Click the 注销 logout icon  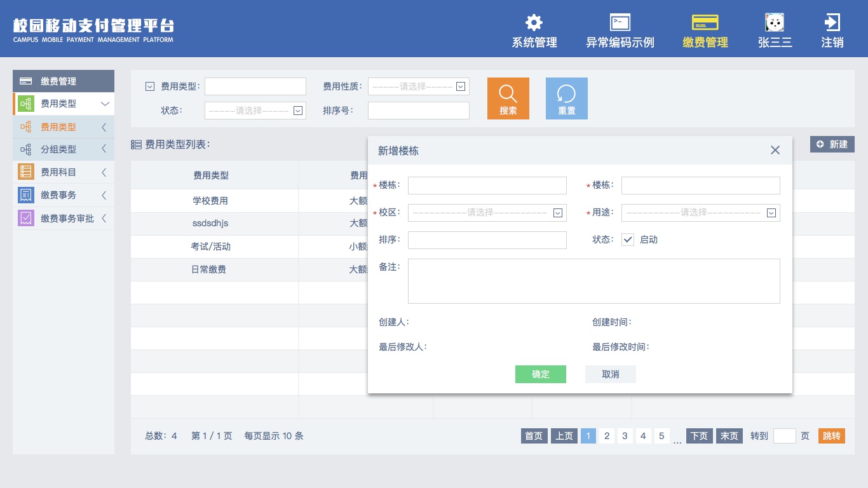pos(832,22)
